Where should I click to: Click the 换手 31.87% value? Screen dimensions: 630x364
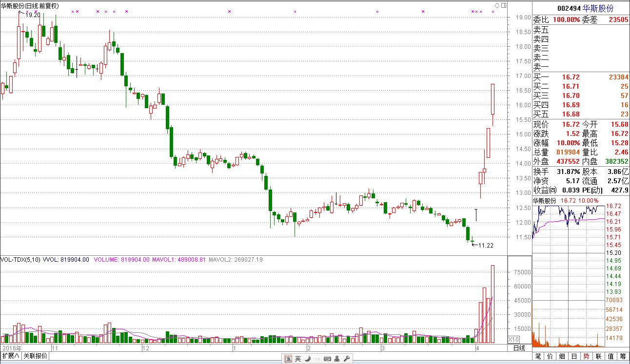568,172
